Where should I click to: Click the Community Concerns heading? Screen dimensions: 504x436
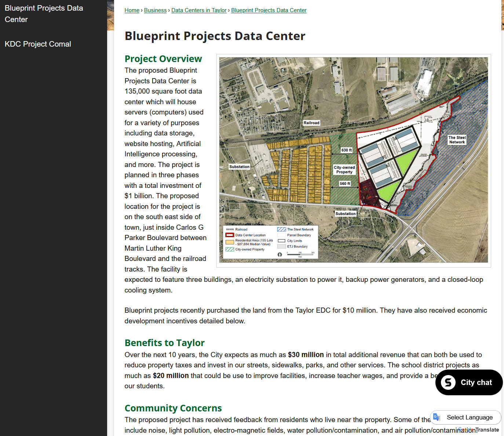pyautogui.click(x=173, y=408)
